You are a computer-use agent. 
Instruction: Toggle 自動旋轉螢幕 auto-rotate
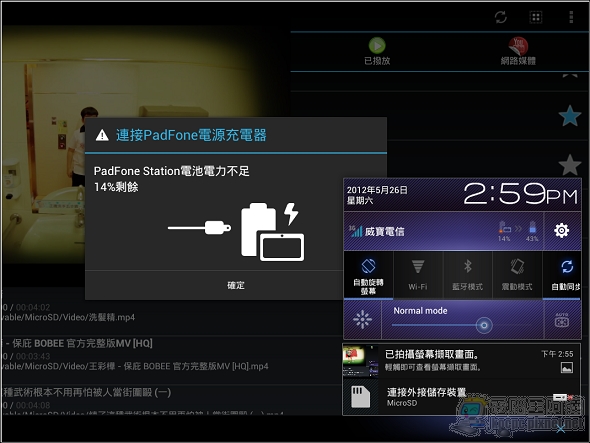[x=368, y=276]
